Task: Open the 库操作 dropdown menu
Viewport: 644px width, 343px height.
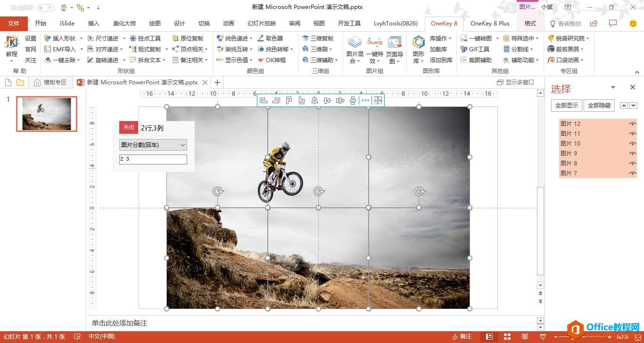Action: point(441,38)
